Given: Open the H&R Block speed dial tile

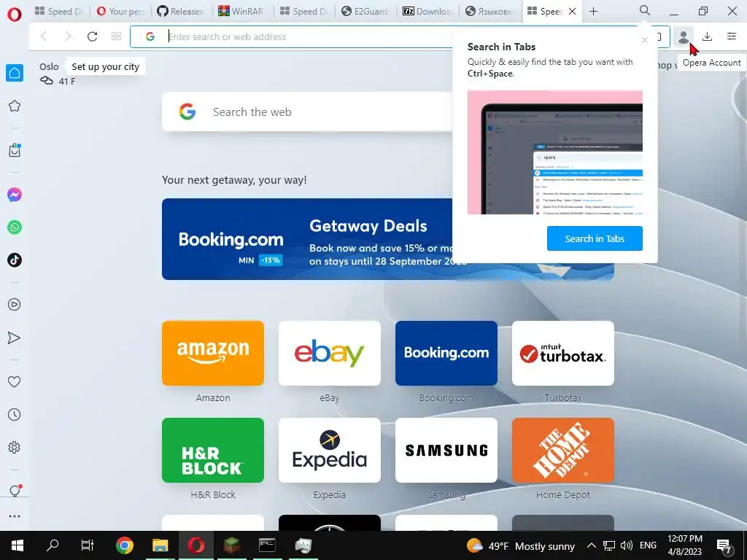Looking at the screenshot, I should (213, 451).
